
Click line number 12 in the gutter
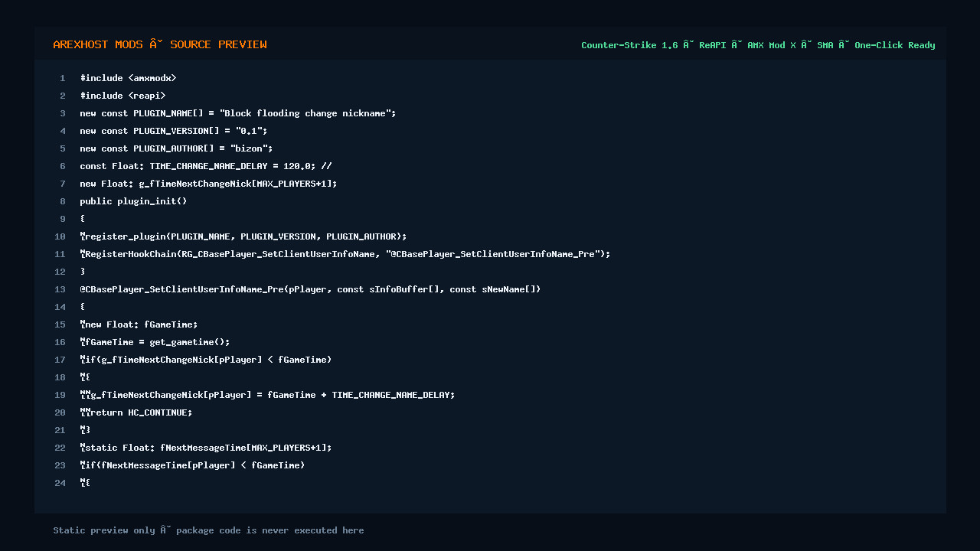coord(60,272)
